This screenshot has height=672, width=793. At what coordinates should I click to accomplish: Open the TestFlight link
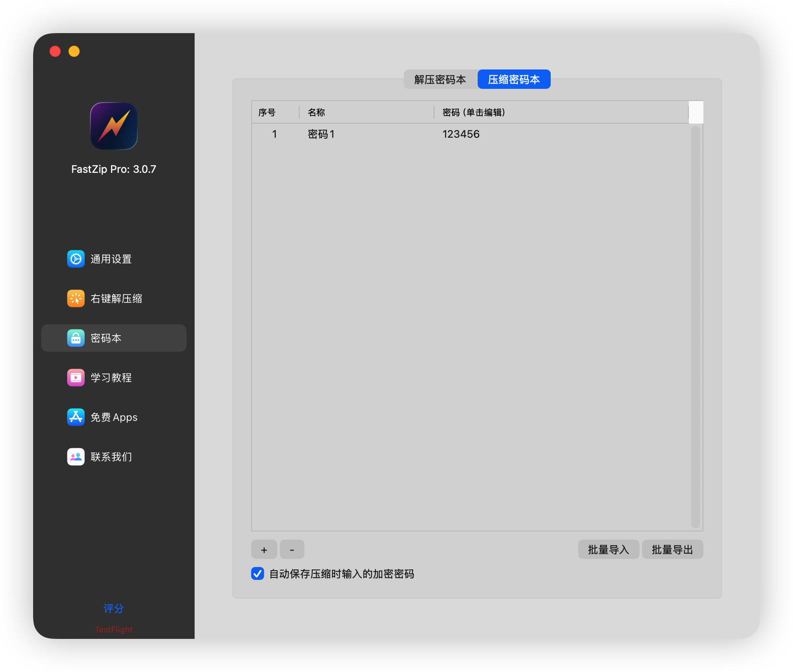(x=113, y=630)
